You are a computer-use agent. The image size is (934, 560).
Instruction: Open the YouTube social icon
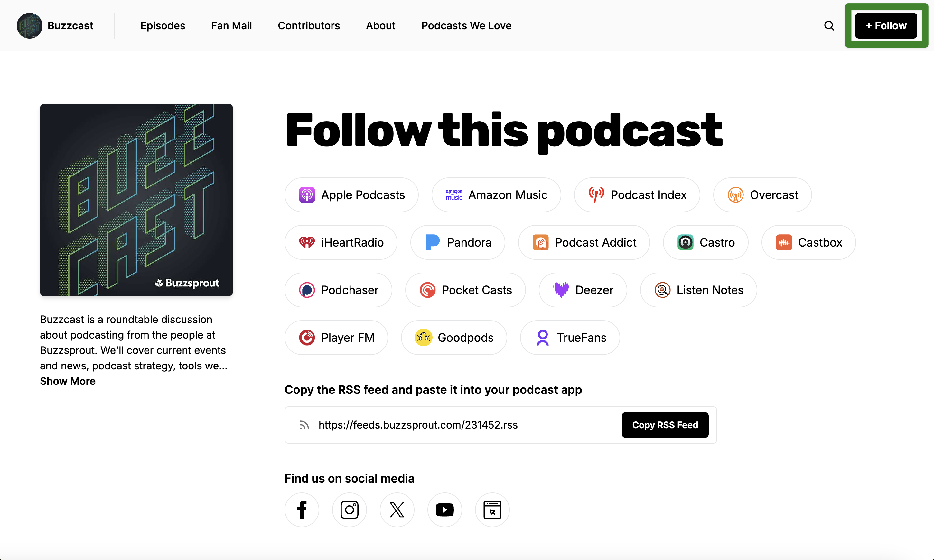(x=444, y=510)
